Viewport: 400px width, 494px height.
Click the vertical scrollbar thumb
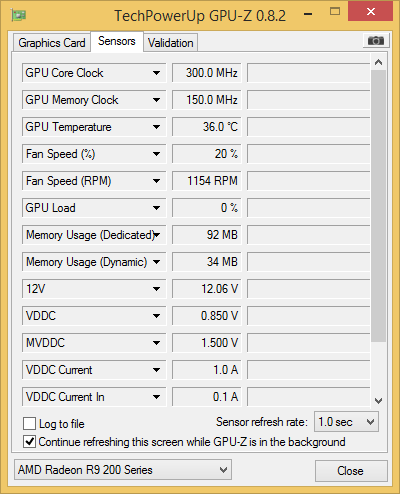378,206
